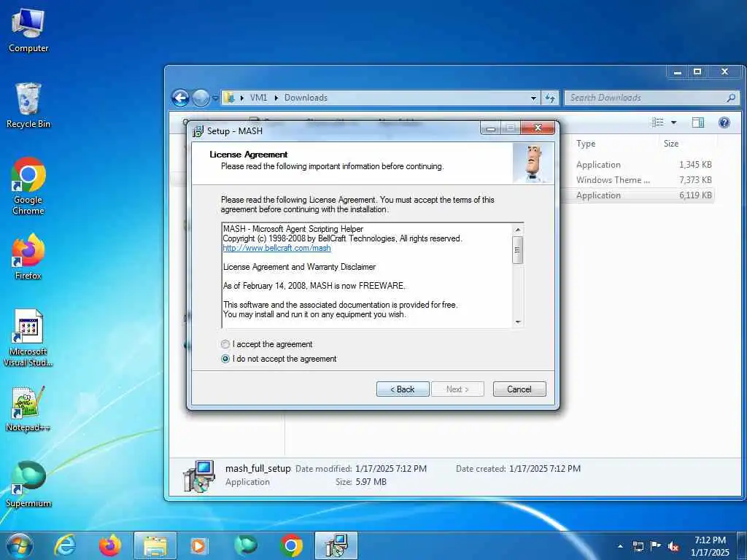Sort by Size column header
The height and width of the screenshot is (560, 747).
click(x=671, y=144)
